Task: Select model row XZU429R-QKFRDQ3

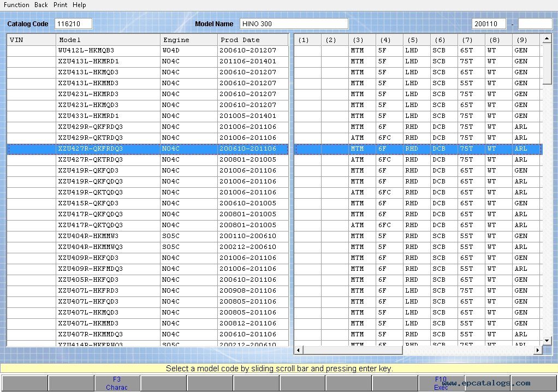Action: coord(147,127)
